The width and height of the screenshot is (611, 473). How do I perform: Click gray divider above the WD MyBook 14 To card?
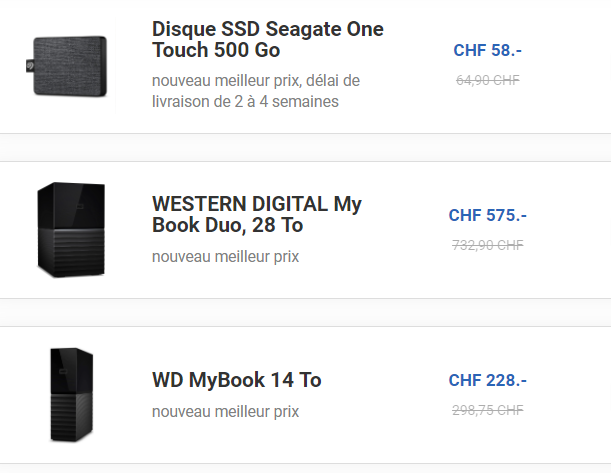click(305, 312)
